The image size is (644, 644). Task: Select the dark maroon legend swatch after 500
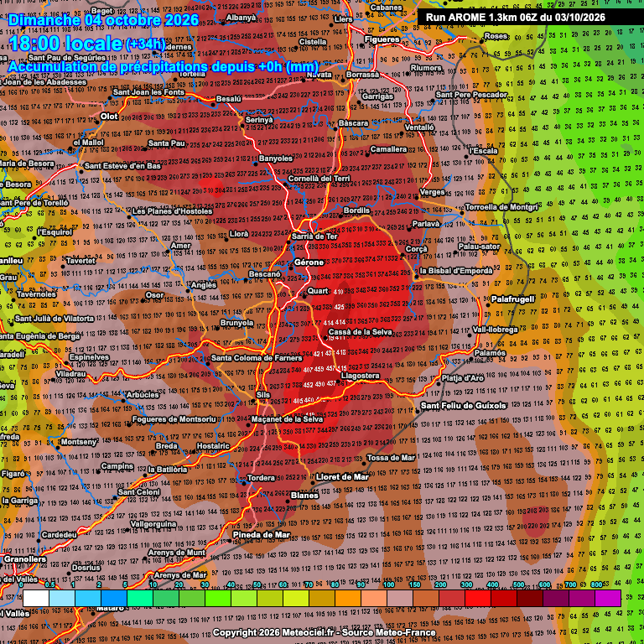[530, 599]
